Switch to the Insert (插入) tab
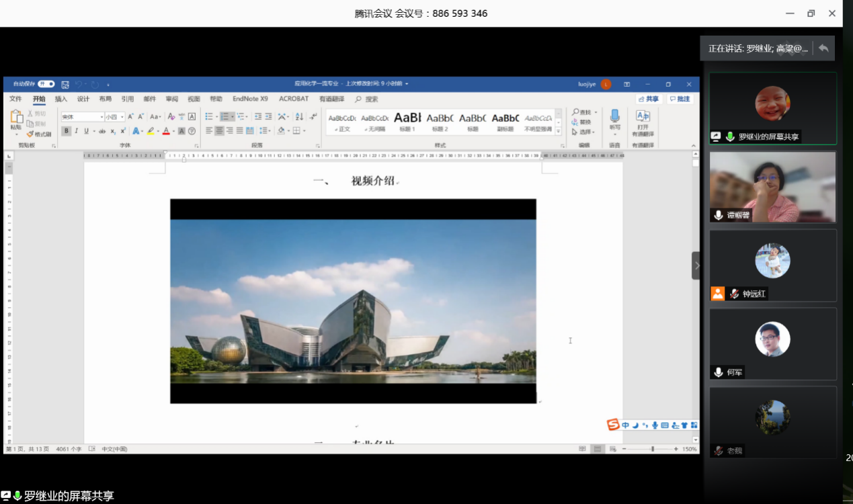This screenshot has height=504, width=853. pyautogui.click(x=61, y=99)
